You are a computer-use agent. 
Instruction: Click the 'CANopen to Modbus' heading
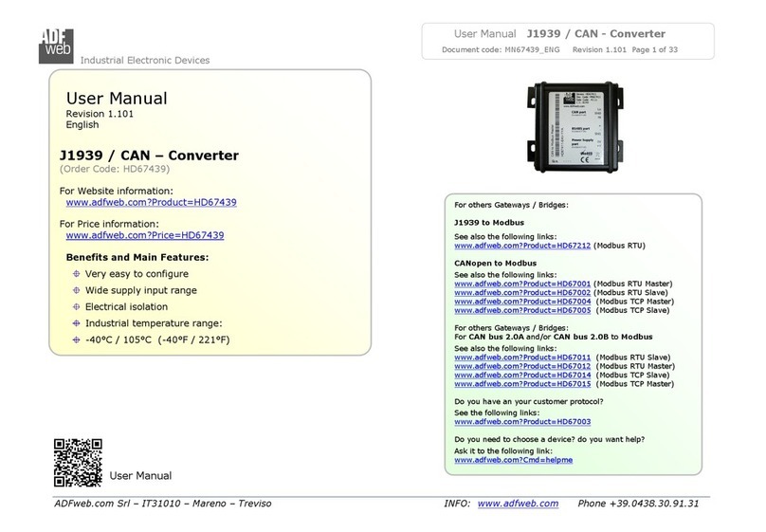coord(496,264)
